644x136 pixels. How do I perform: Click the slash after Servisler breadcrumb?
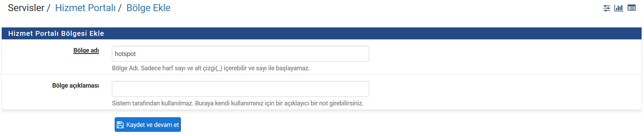click(48, 8)
